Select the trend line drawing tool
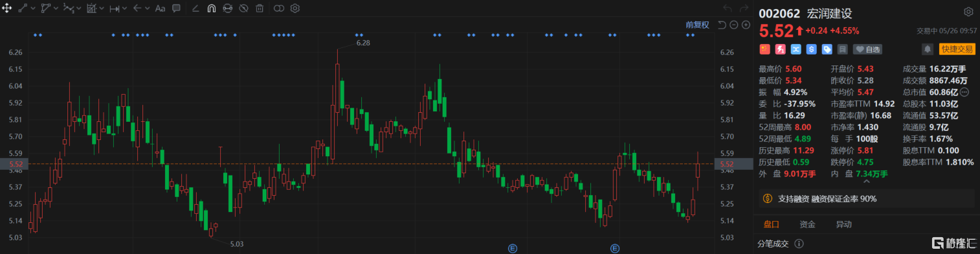Viewport: 980px width, 254px height. coord(23,8)
